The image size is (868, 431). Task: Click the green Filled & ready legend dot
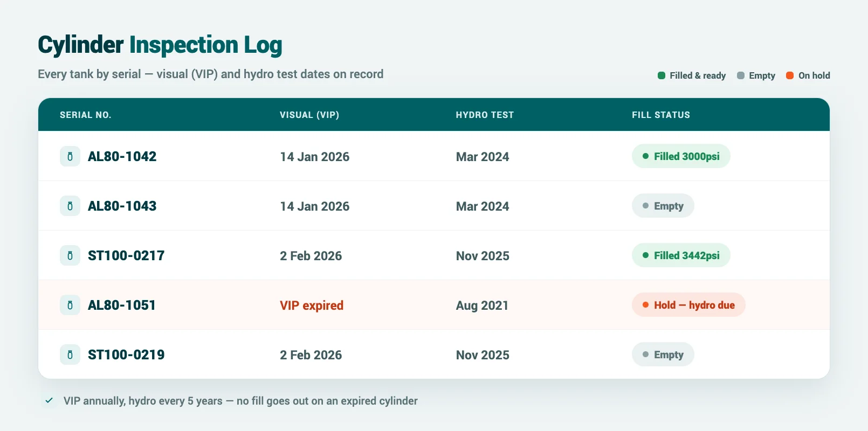coord(662,75)
